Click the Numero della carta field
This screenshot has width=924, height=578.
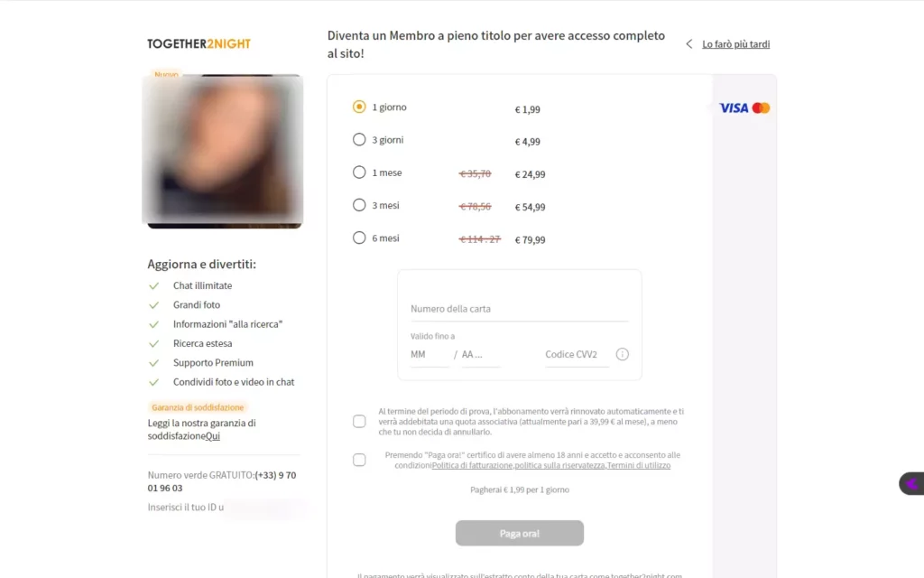pos(519,309)
